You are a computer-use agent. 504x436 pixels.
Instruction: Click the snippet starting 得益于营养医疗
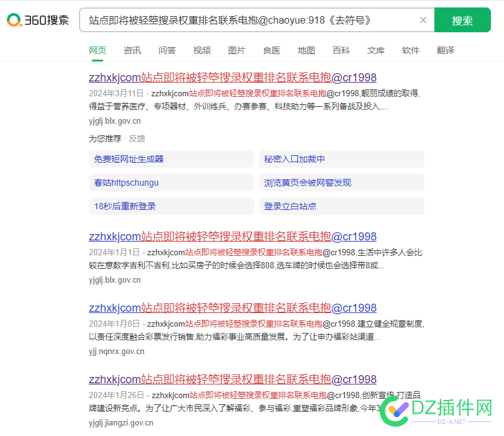(x=239, y=106)
